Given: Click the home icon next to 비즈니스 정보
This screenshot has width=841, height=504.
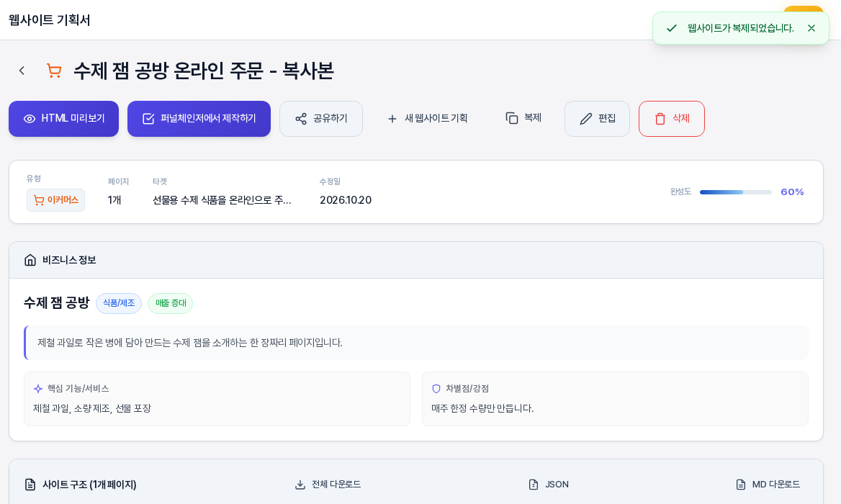Looking at the screenshot, I should pyautogui.click(x=30, y=260).
